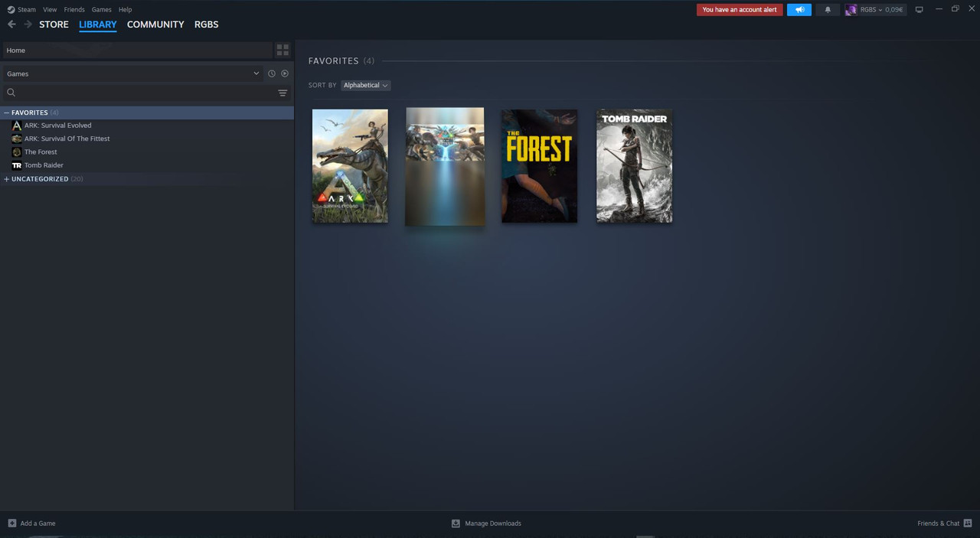Click in the library search field

coord(145,93)
